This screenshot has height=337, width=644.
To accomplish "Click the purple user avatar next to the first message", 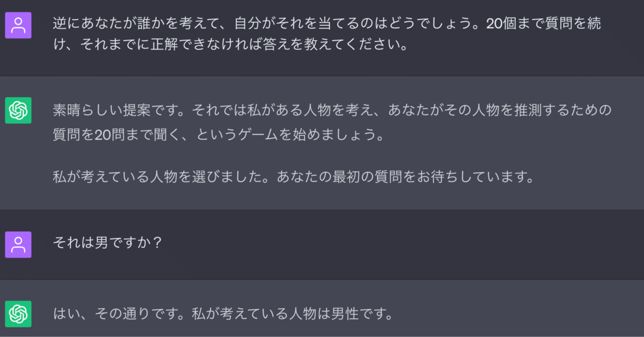I will point(18,25).
